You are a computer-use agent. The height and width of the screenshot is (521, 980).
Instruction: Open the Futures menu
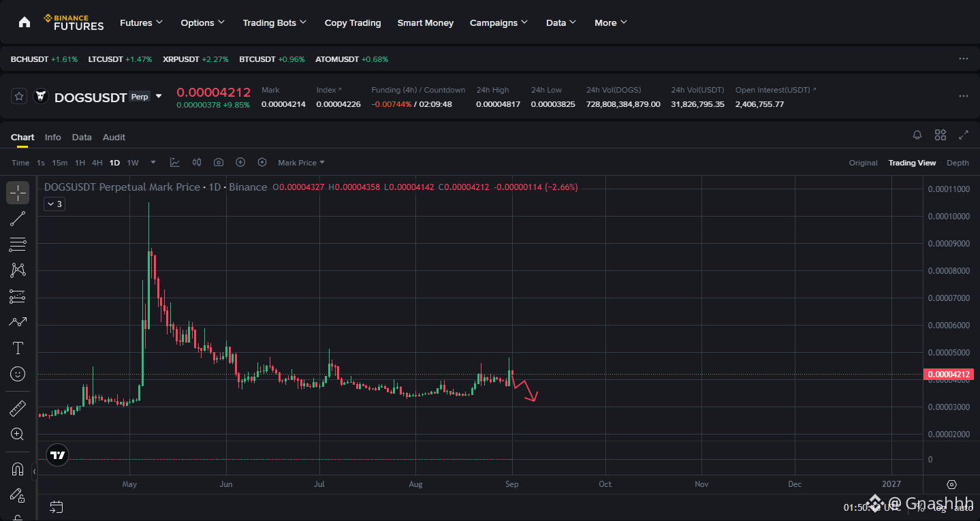[x=141, y=22]
